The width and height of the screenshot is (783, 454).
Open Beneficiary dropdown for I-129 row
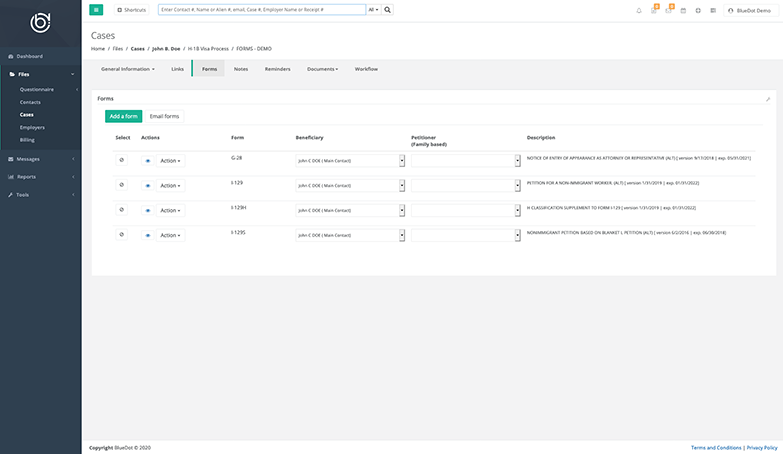click(350, 186)
